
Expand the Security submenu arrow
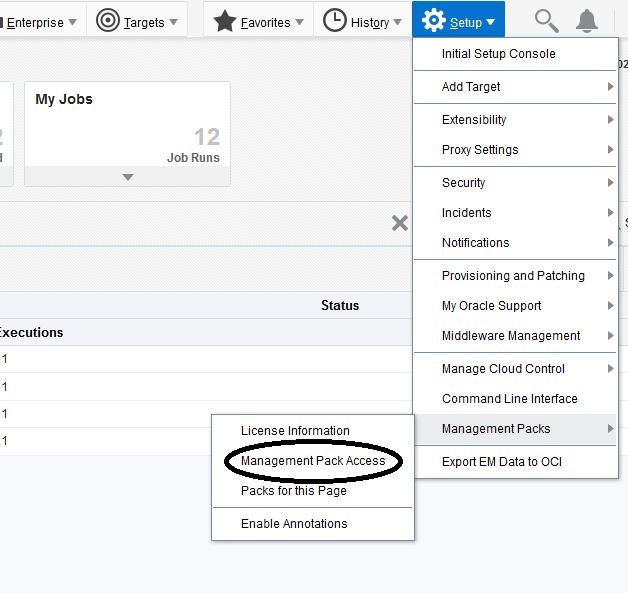tap(610, 183)
